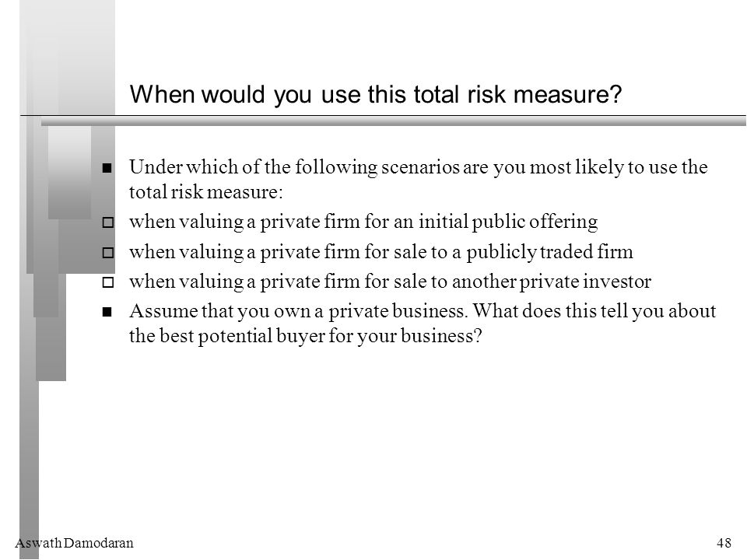Click the text 'best potential buyer for your business?'
The image size is (747, 560).
click(321, 336)
